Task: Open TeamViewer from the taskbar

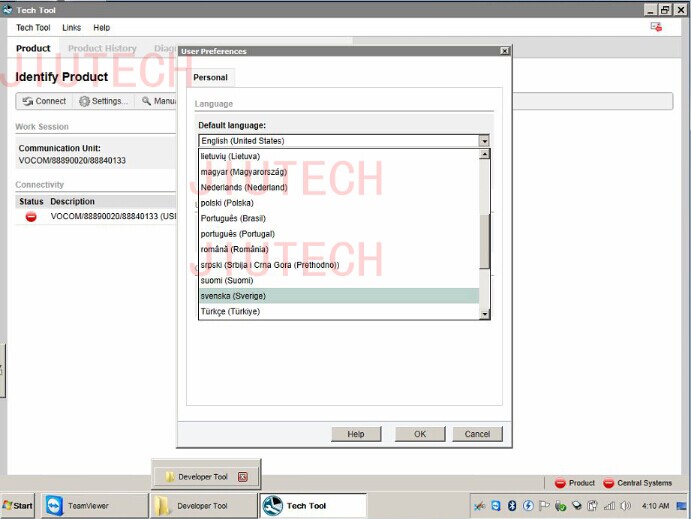Action: pyautogui.click(x=82, y=506)
